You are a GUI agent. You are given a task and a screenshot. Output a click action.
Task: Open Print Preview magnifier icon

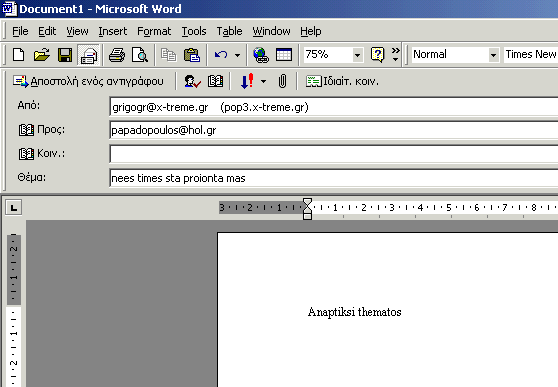click(x=140, y=55)
